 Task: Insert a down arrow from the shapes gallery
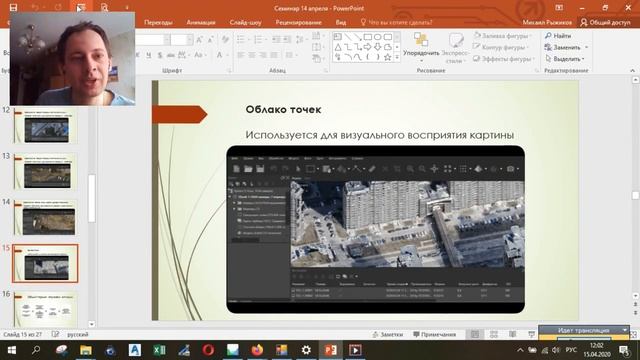(x=377, y=47)
